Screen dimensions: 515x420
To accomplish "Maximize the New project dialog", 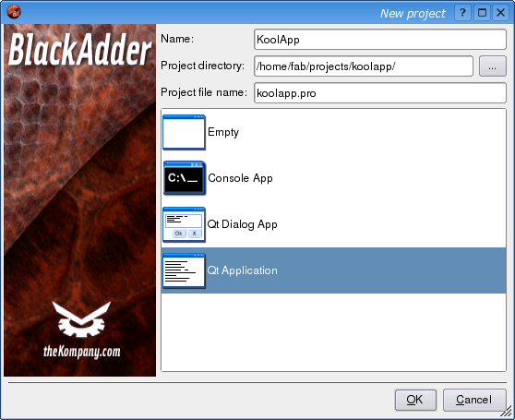I will pos(482,13).
